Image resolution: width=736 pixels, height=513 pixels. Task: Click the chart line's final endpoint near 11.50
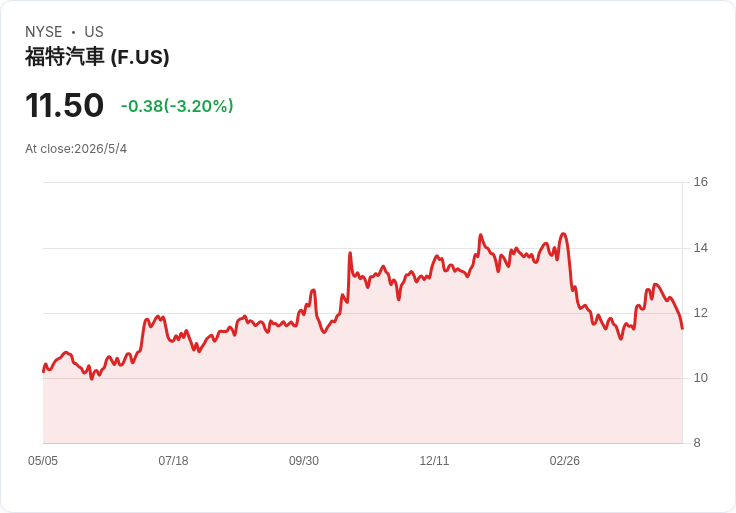click(682, 329)
